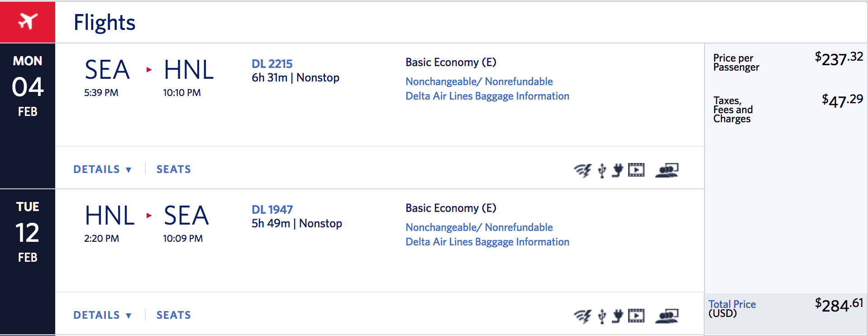The height and width of the screenshot is (336, 868).
Task: Click the USB port icon for DL 2215
Action: 602,170
